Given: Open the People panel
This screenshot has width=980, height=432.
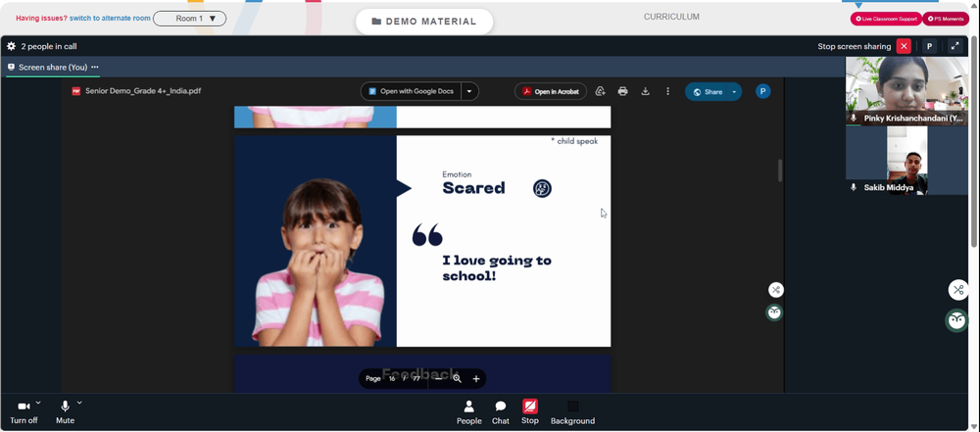Looking at the screenshot, I should pyautogui.click(x=468, y=412).
